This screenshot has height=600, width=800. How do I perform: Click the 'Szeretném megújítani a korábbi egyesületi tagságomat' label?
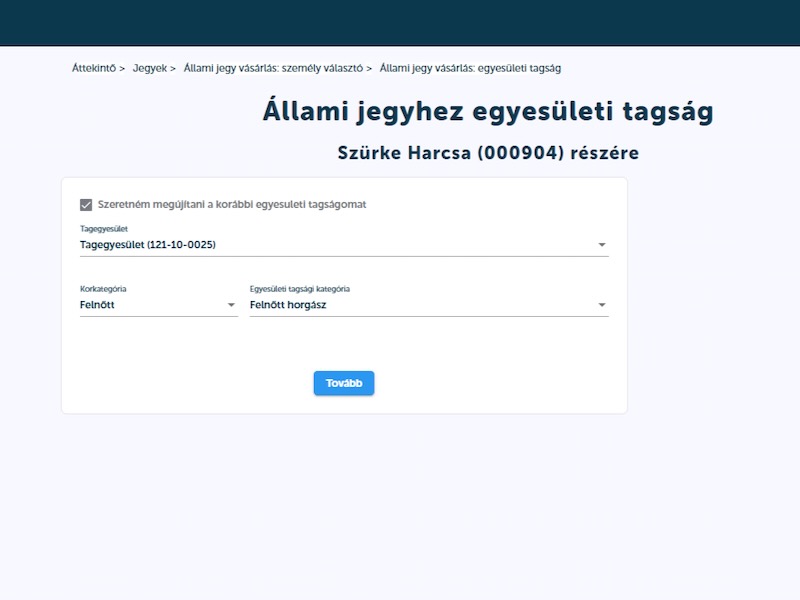pyautogui.click(x=232, y=205)
